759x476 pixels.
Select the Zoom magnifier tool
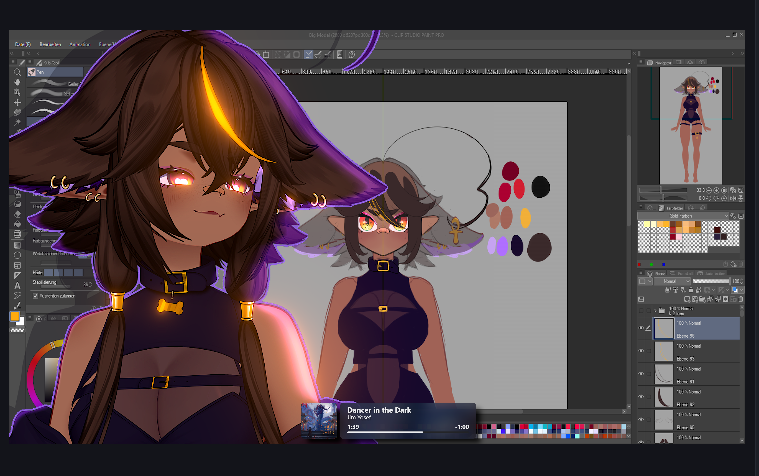click(x=17, y=72)
